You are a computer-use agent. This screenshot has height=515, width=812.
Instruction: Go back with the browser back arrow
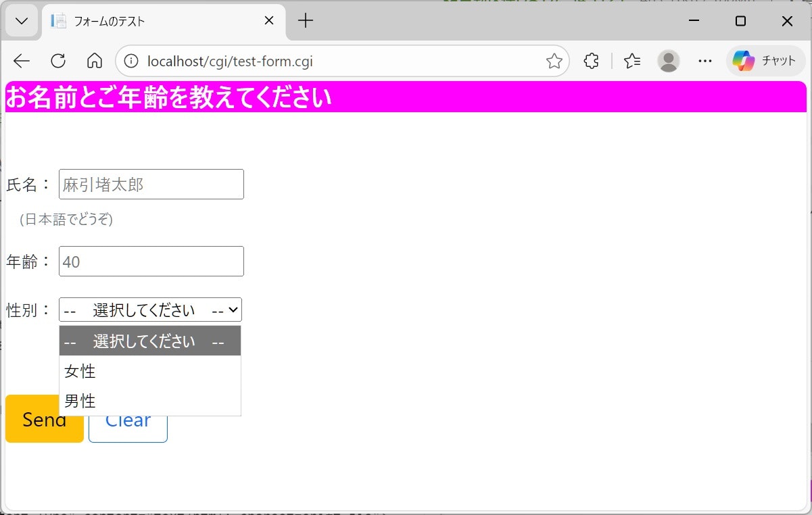[22, 62]
